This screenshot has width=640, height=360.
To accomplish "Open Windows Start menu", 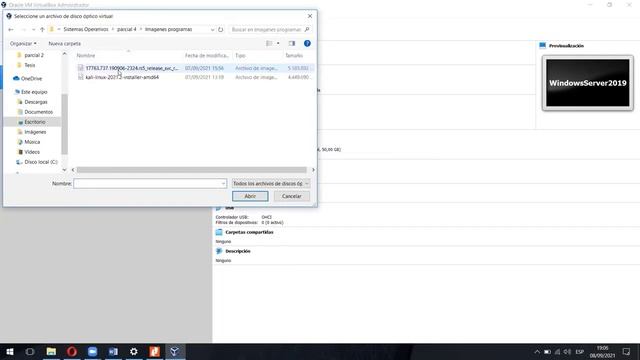I will click(9, 351).
